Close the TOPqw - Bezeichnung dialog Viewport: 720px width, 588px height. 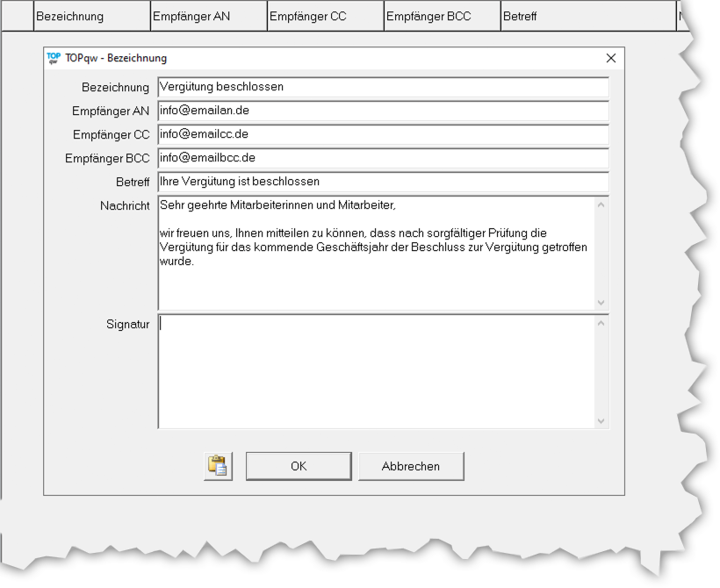pos(611,58)
